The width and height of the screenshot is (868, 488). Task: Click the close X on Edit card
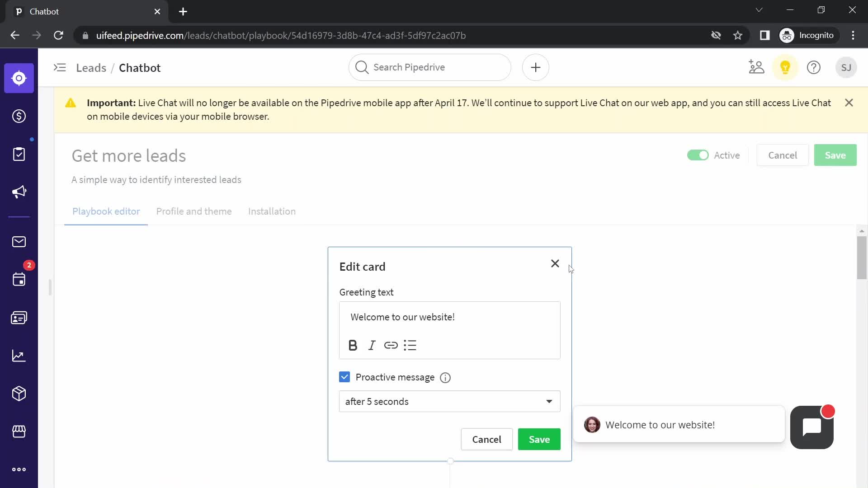point(554,263)
